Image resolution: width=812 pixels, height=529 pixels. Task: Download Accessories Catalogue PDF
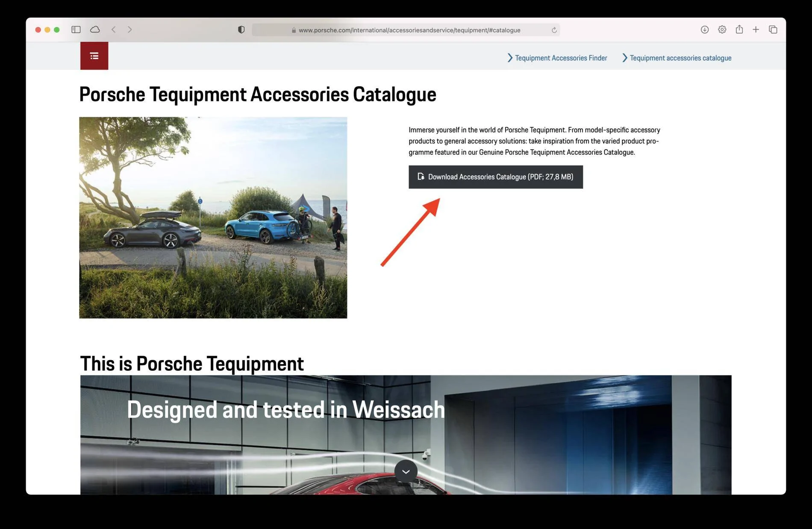pos(495,177)
